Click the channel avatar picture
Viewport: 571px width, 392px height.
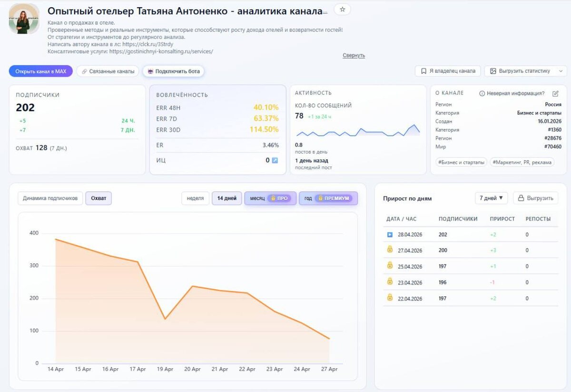coord(24,19)
